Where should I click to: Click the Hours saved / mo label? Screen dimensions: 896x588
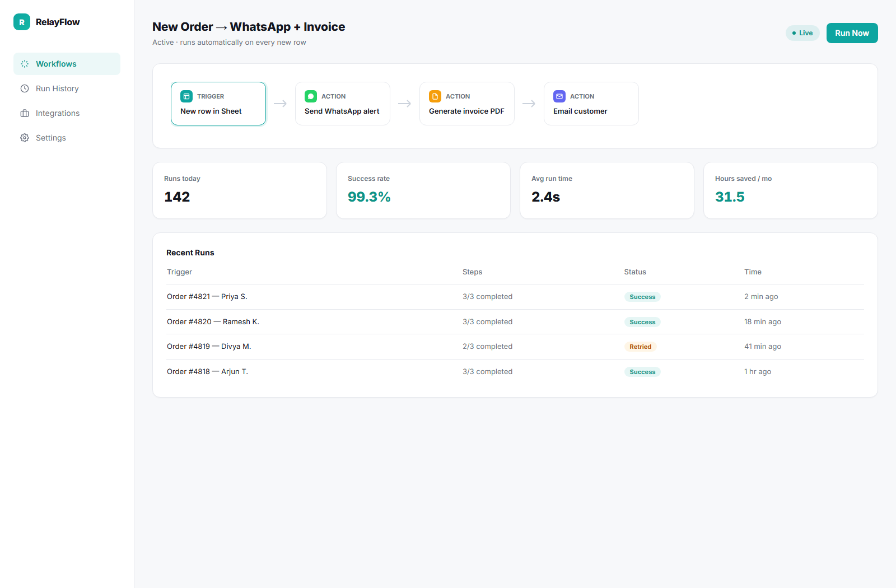[743, 179]
